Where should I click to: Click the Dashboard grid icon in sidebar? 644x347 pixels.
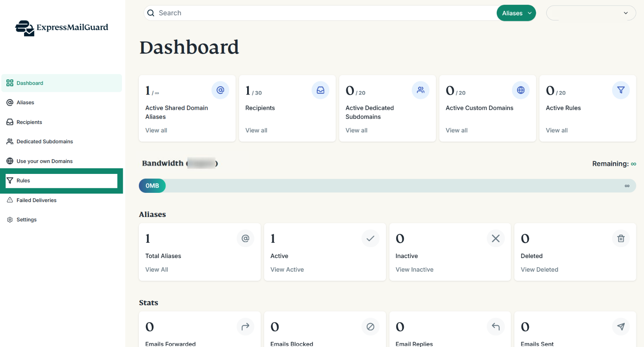click(10, 83)
